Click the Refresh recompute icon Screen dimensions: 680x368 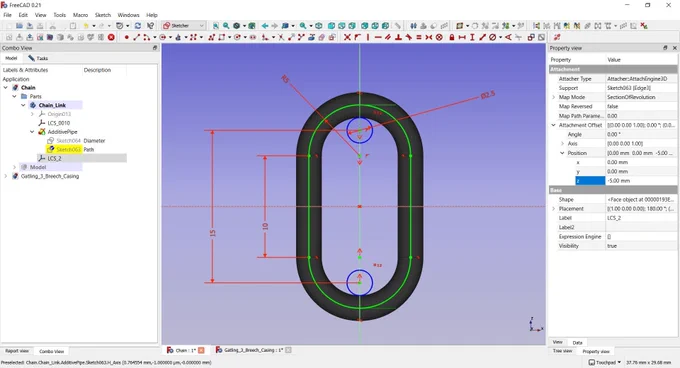[x=137, y=26]
